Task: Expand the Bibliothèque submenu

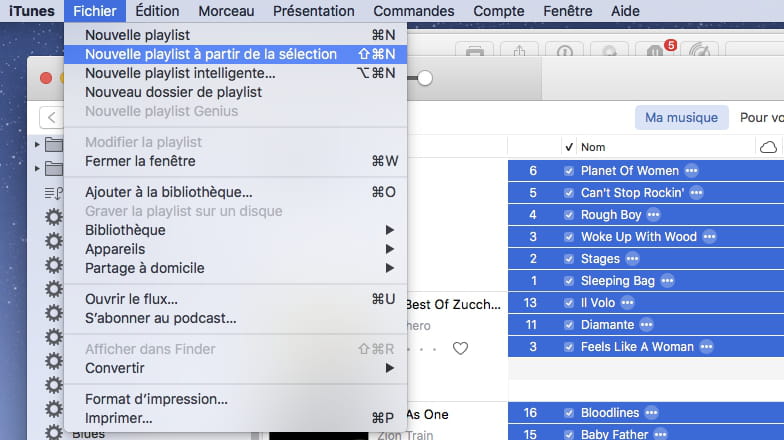Action: pyautogui.click(x=236, y=230)
